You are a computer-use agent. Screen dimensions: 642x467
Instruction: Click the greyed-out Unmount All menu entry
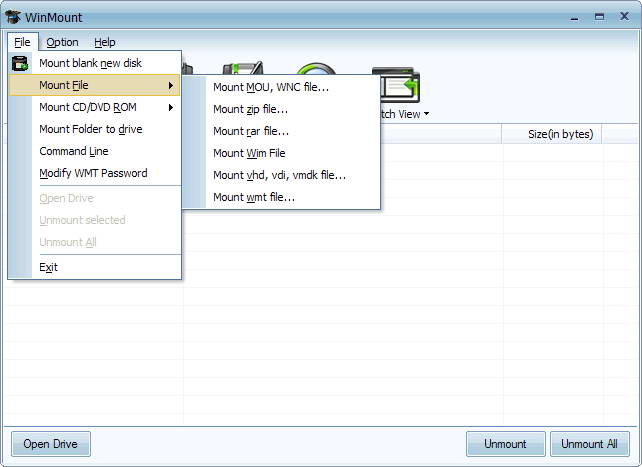point(95,242)
